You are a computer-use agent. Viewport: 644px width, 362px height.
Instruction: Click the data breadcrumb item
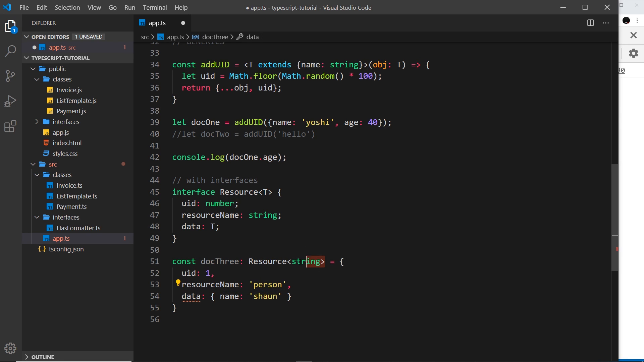click(252, 37)
